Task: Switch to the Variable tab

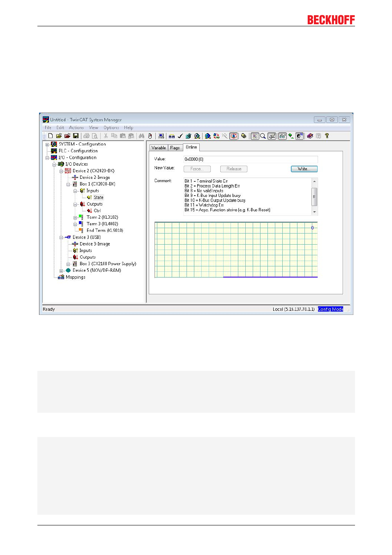Action: pos(159,148)
